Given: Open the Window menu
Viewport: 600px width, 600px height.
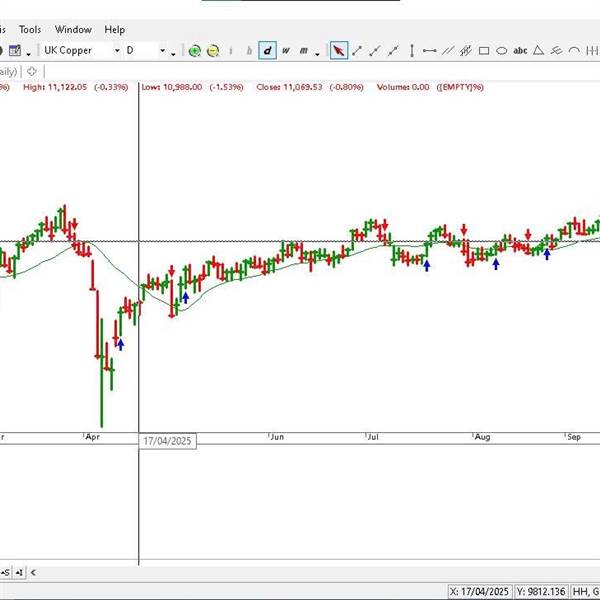Looking at the screenshot, I should (x=73, y=30).
